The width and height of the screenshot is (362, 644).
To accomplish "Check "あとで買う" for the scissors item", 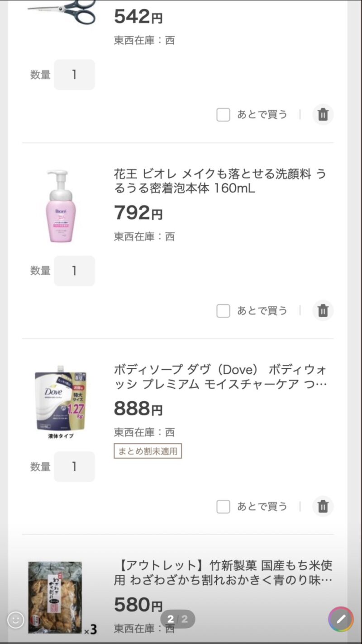I will click(224, 115).
